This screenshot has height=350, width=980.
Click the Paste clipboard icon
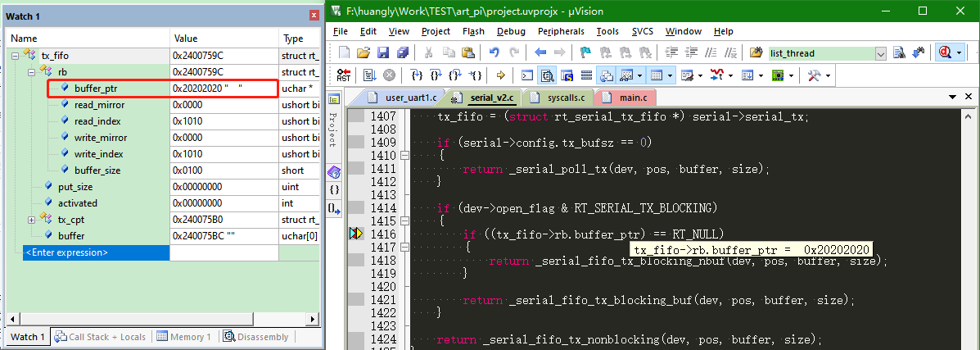pos(467,52)
